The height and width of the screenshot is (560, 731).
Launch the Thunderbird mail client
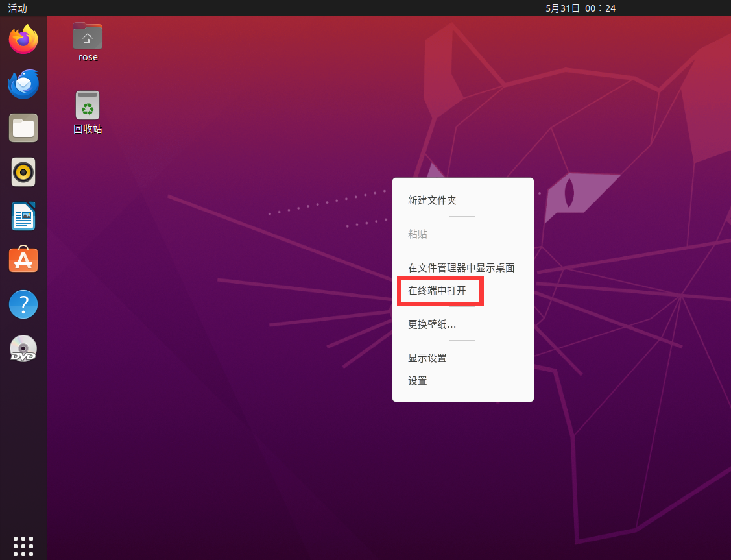(23, 84)
